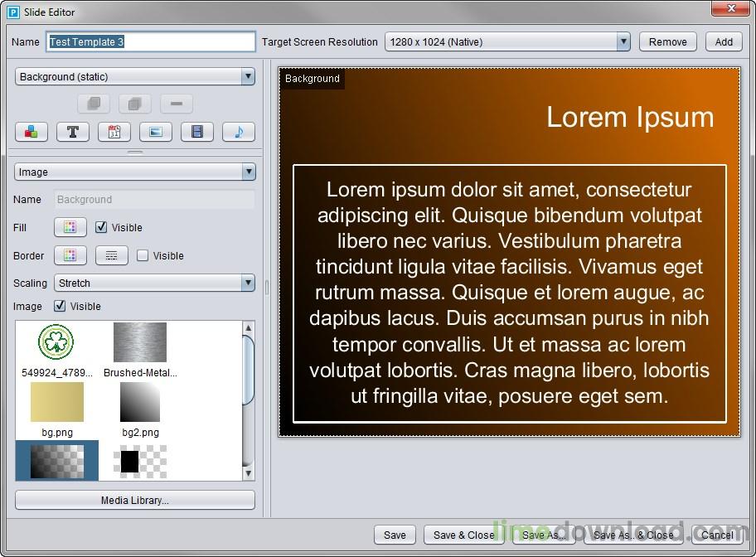Select the bg2.png thumbnail
This screenshot has height=557, width=756.
tap(140, 409)
